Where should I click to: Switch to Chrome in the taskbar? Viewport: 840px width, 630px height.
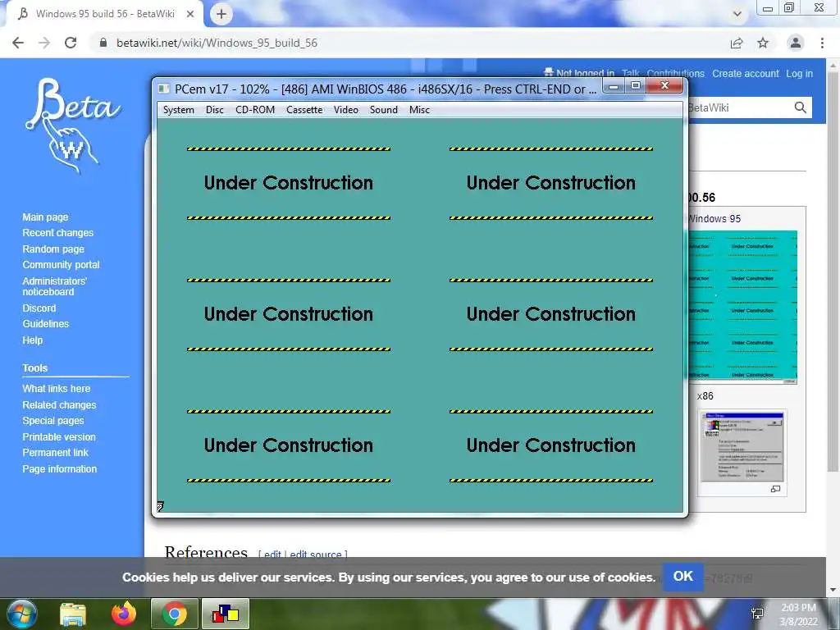(175, 614)
